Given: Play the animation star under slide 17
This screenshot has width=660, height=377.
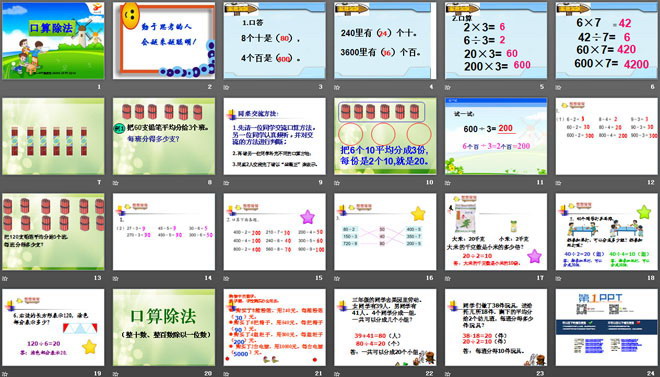Looking at the screenshot, I should (x=447, y=279).
